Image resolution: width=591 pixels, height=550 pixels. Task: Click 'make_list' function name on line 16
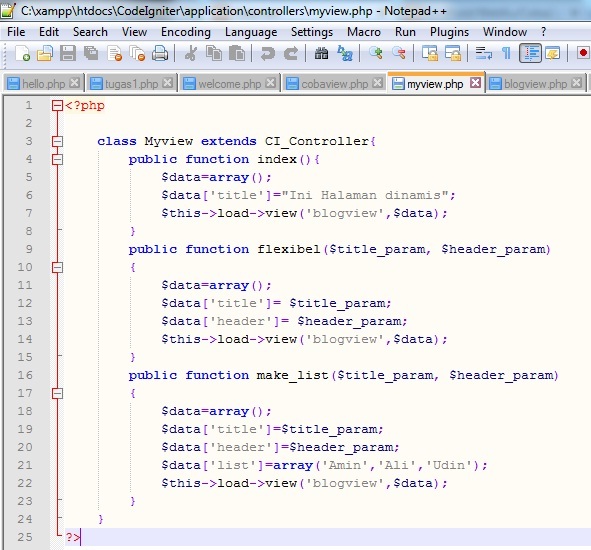tap(293, 375)
